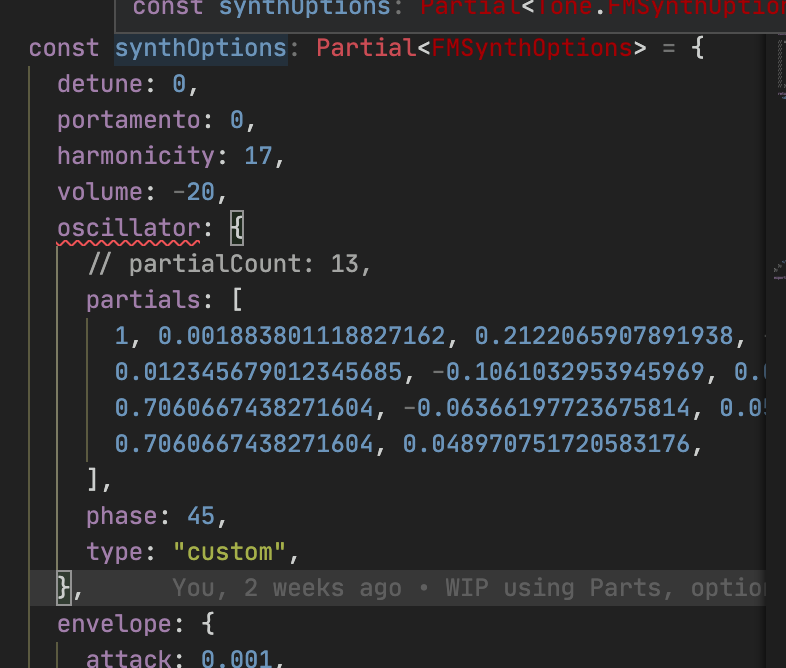Click the detune property
The height and width of the screenshot is (668, 786).
[100, 84]
